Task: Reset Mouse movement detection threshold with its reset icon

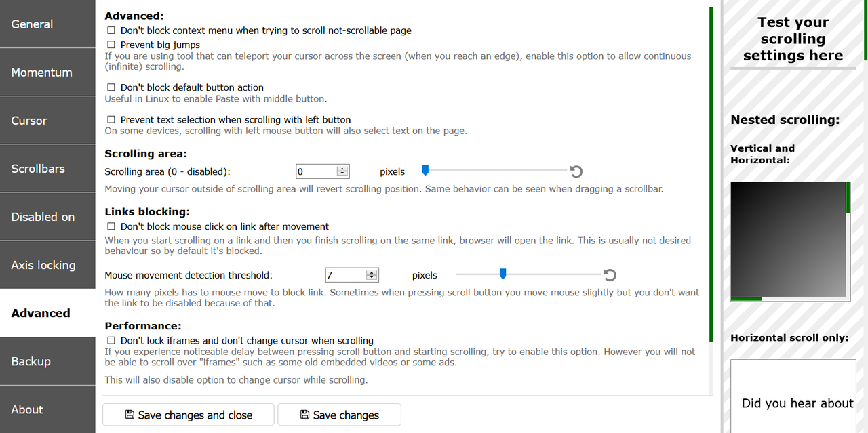Action: point(610,275)
